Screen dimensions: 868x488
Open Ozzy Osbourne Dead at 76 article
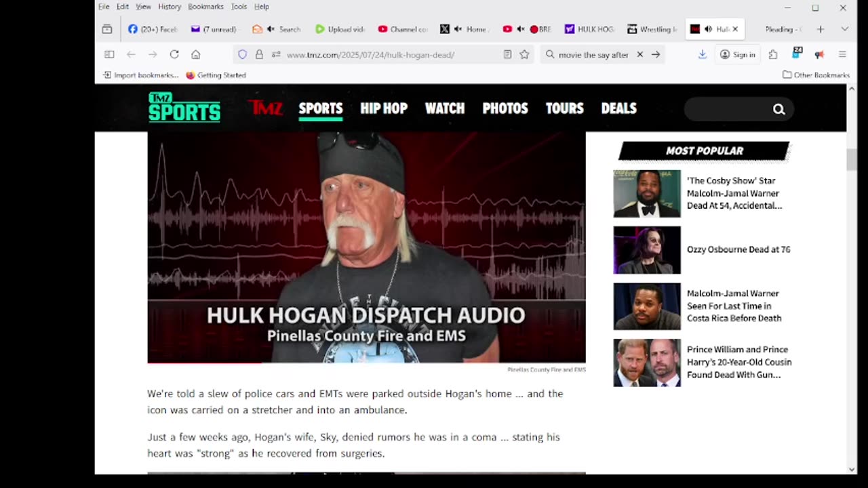pos(738,249)
